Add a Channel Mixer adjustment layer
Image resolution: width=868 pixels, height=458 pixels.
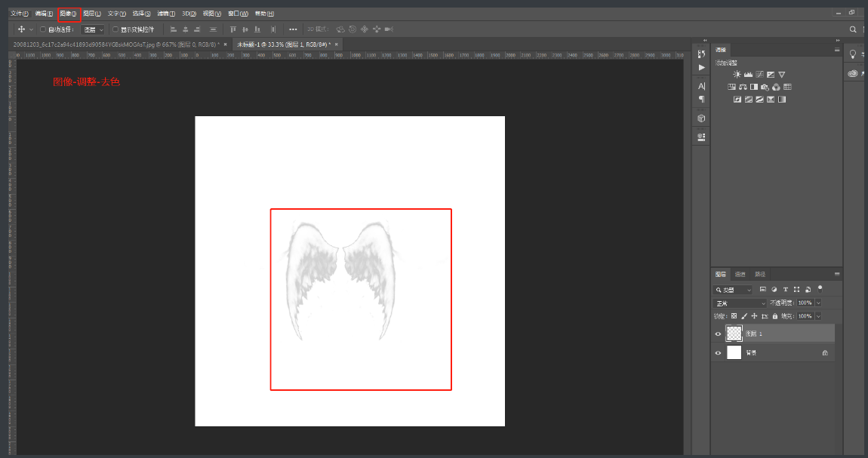(776, 87)
